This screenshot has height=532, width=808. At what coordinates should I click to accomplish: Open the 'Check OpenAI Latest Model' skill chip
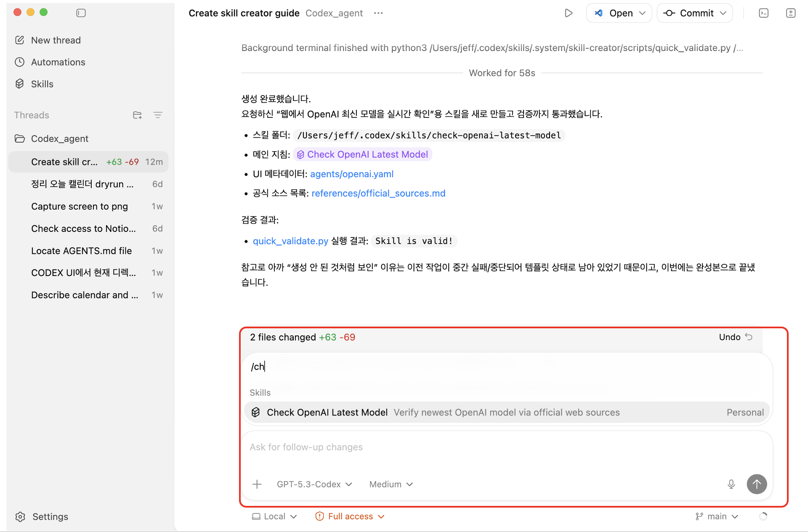(x=362, y=154)
